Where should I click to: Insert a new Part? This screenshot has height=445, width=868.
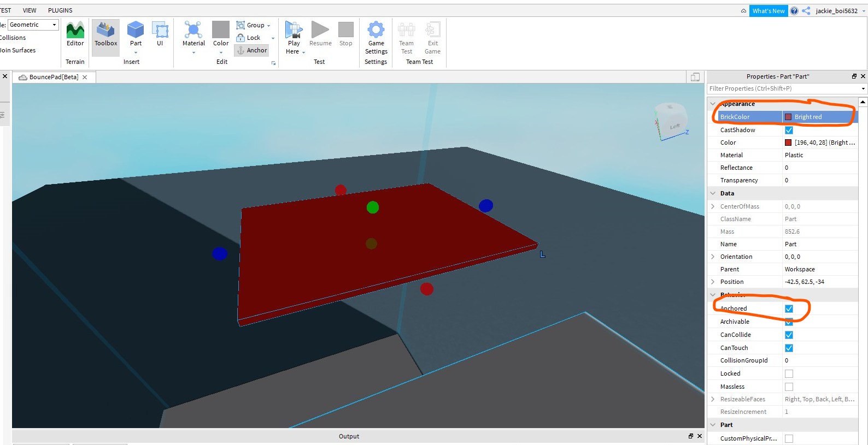(136, 34)
